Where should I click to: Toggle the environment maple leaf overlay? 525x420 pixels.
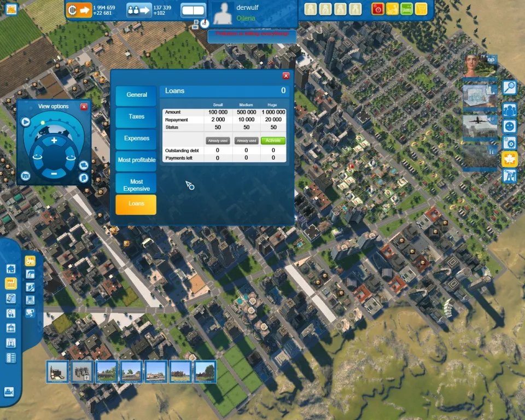coord(509,159)
